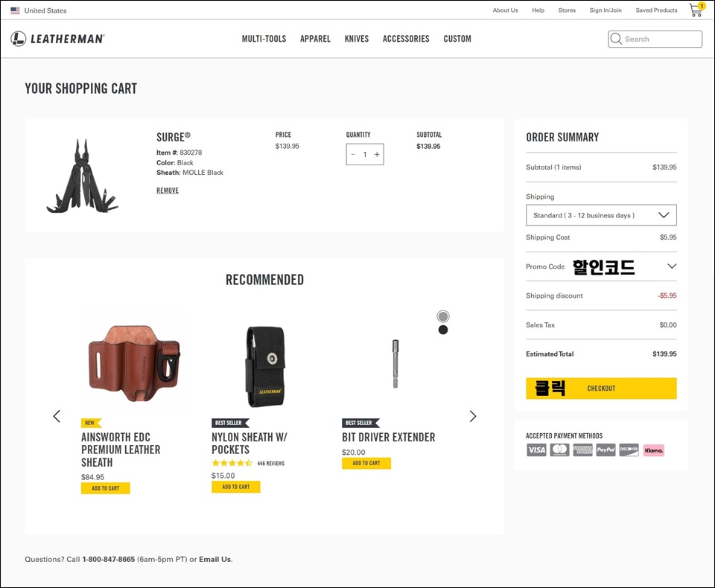
Task: Click the Leatherman logo
Action: 57,39
